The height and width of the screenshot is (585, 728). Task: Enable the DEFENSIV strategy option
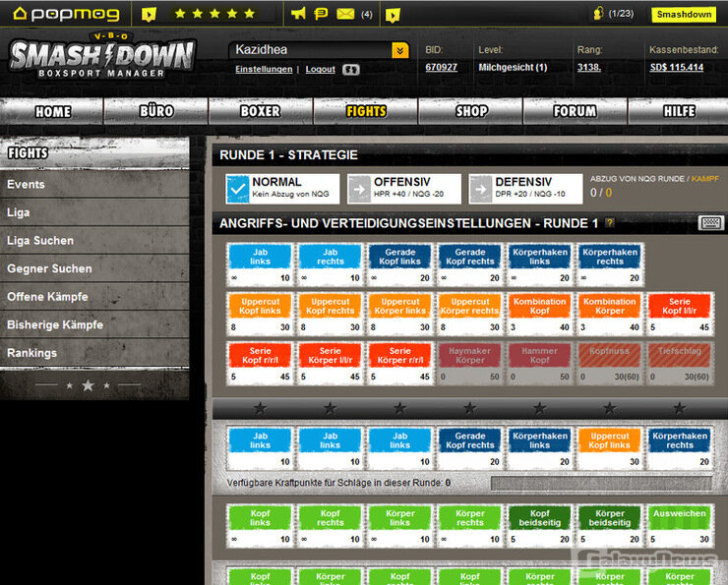[x=480, y=189]
